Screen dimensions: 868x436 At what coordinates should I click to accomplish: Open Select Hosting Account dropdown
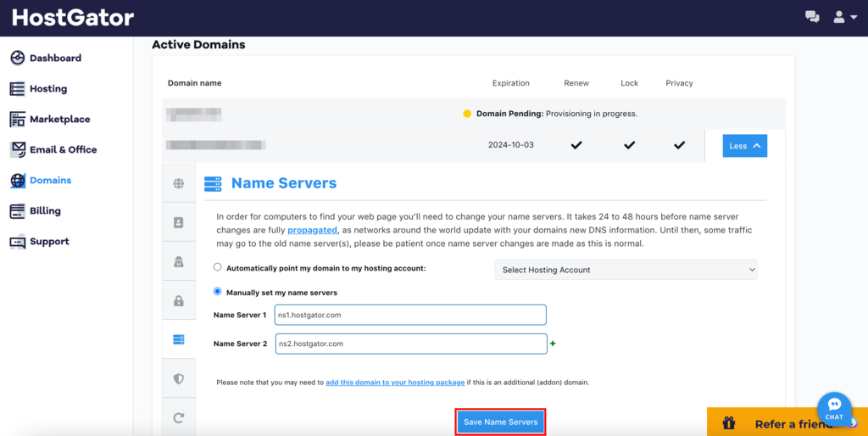click(626, 270)
